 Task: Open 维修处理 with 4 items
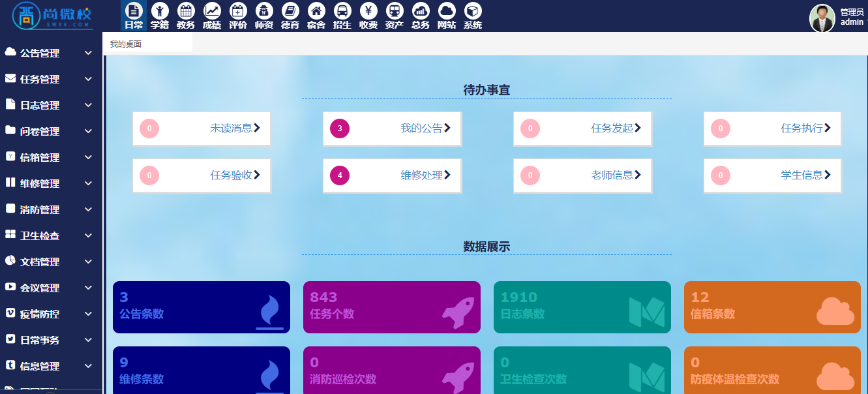(x=392, y=175)
